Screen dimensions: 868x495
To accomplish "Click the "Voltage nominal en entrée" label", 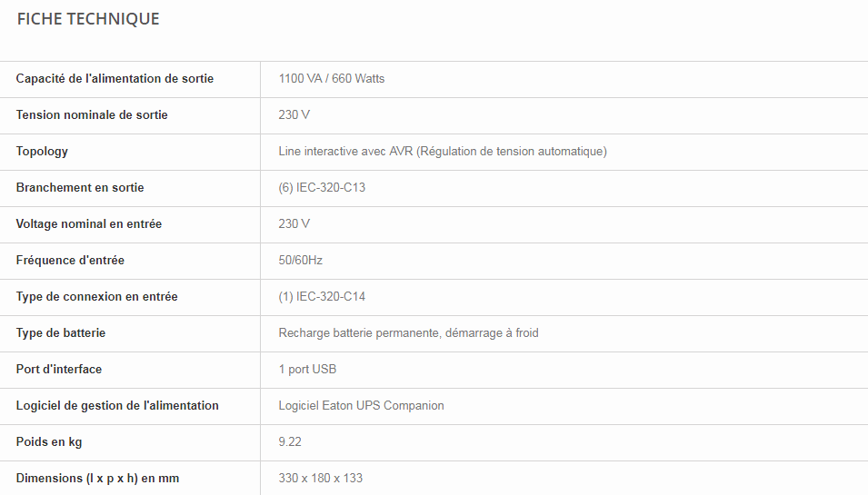I will (89, 224).
